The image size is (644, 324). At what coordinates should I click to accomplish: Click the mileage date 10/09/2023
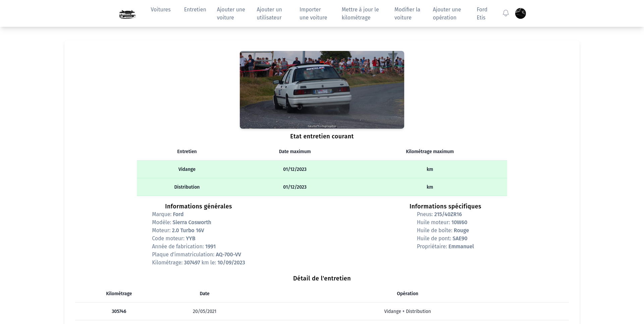(231, 263)
